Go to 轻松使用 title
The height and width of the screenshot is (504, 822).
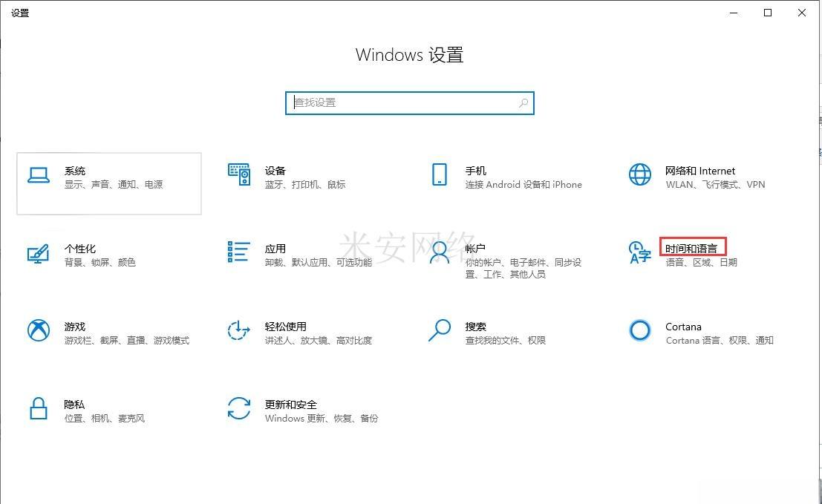point(286,327)
